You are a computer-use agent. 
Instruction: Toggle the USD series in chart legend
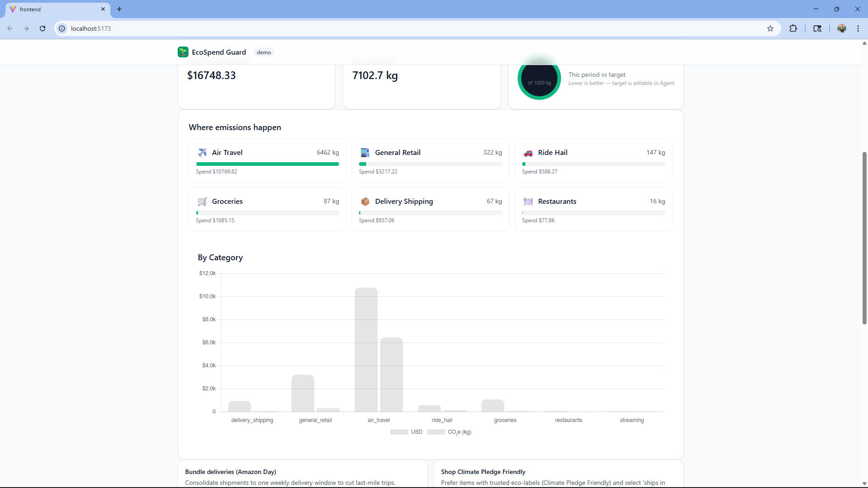point(406,432)
